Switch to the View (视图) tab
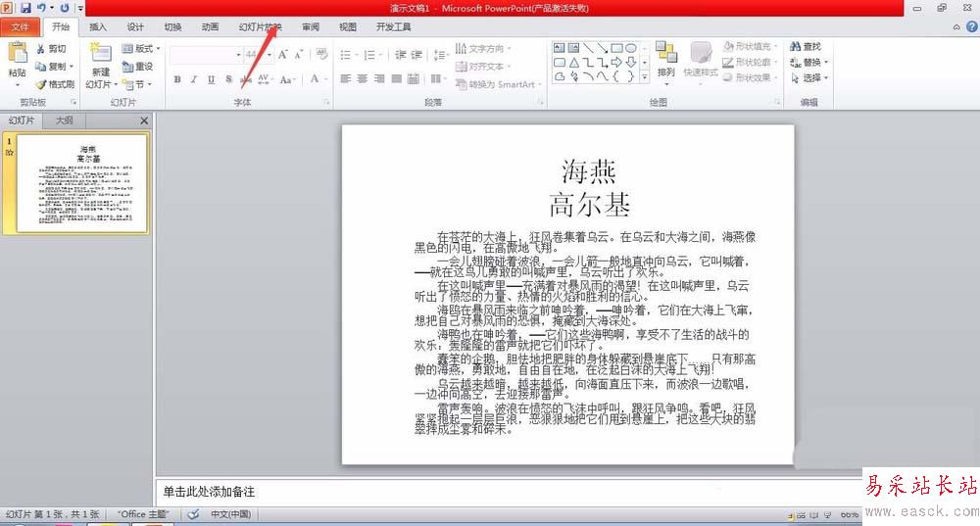This screenshot has height=526, width=980. pos(348,26)
